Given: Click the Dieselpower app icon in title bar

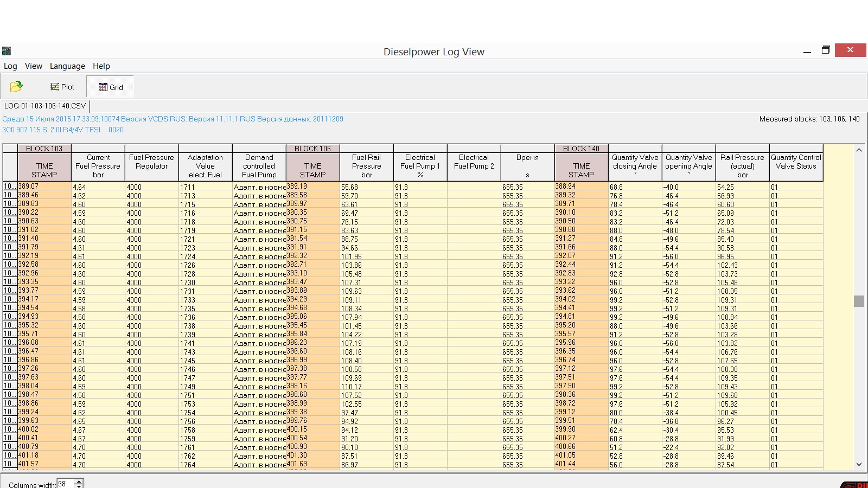Looking at the screenshot, I should 7,51.
